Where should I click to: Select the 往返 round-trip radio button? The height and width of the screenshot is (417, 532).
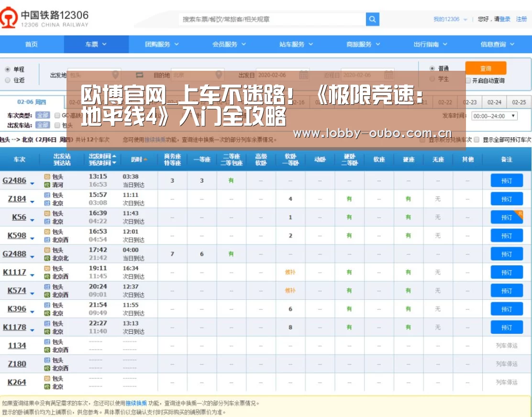(8, 80)
